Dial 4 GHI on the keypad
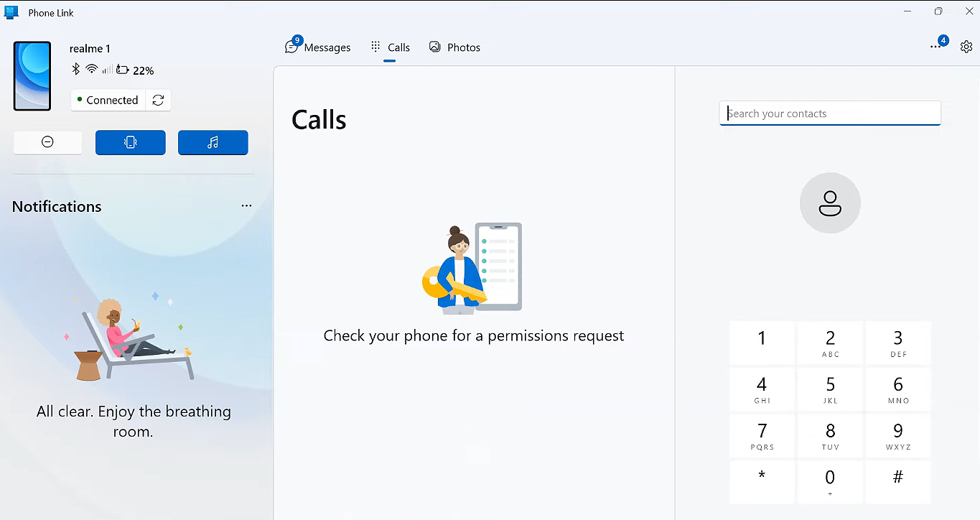 click(x=762, y=390)
